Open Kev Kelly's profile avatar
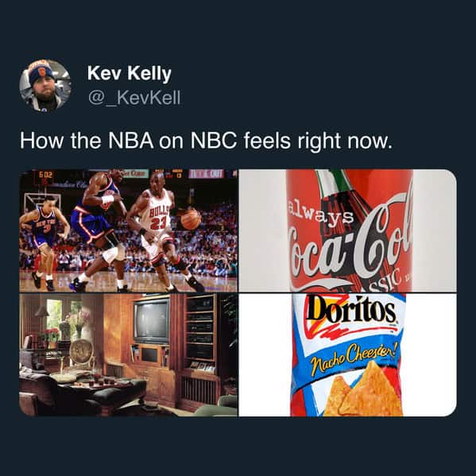Image resolution: width=476 pixels, height=476 pixels. click(x=45, y=86)
